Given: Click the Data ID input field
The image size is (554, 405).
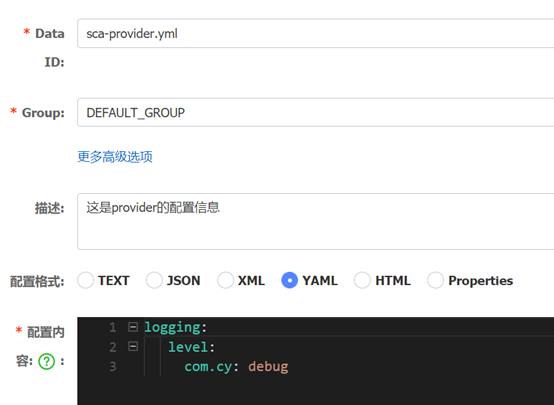Looking at the screenshot, I should pos(316,33).
